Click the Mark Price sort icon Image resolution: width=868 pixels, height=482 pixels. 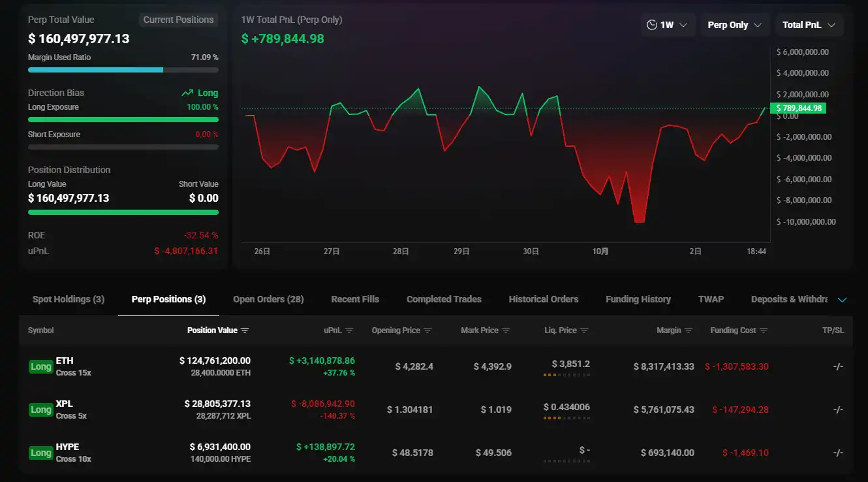(x=506, y=330)
